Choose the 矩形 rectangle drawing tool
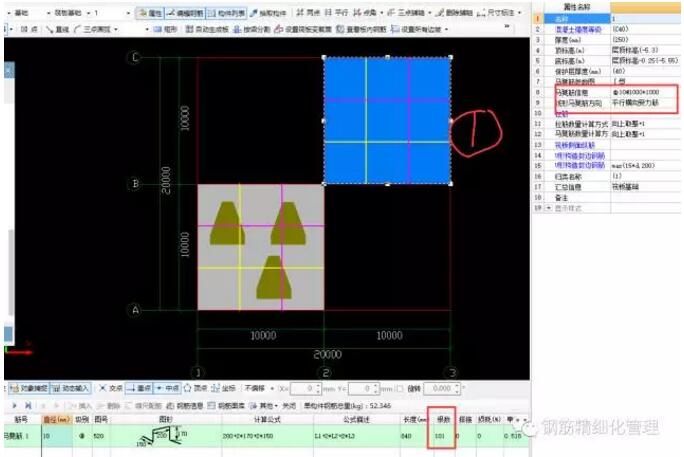 pos(166,29)
